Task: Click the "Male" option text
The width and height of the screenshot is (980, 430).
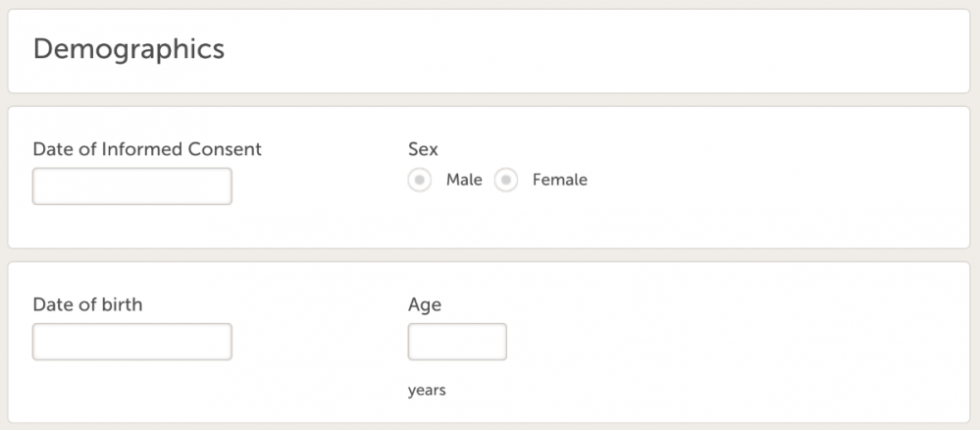Action: [464, 180]
